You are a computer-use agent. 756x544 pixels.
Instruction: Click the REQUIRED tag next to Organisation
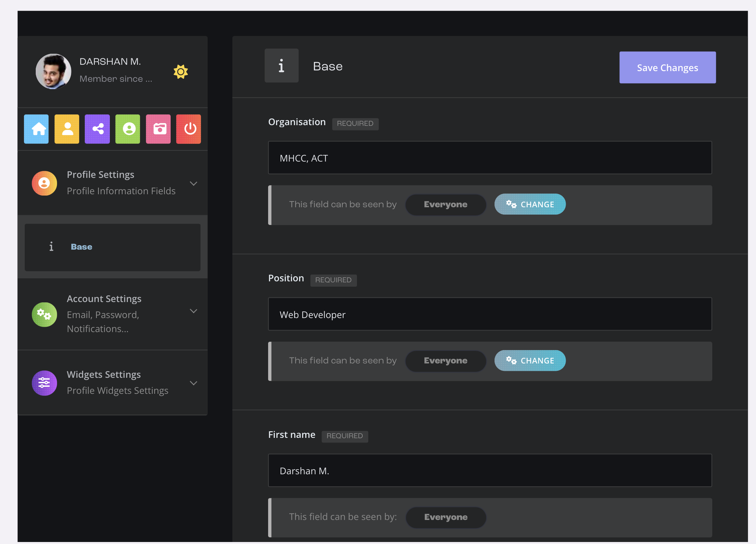click(355, 123)
